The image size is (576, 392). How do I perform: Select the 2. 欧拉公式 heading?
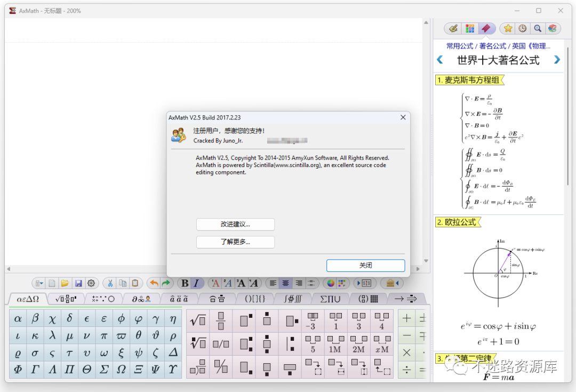(458, 222)
